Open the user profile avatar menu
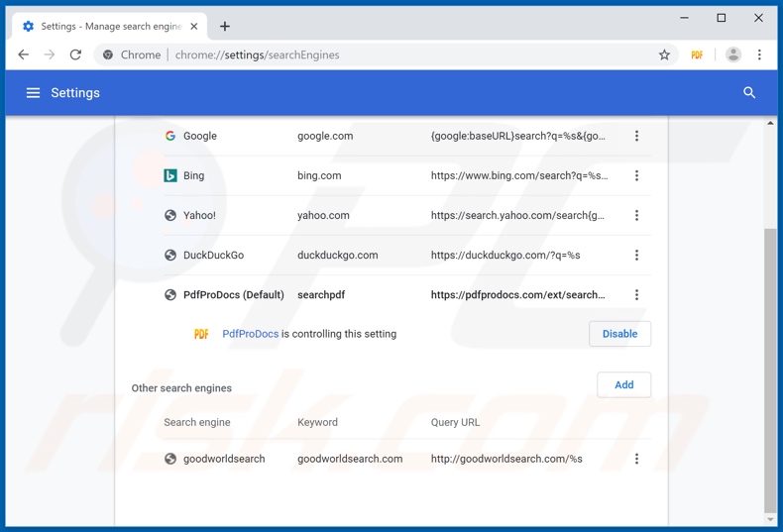783x532 pixels. [732, 54]
